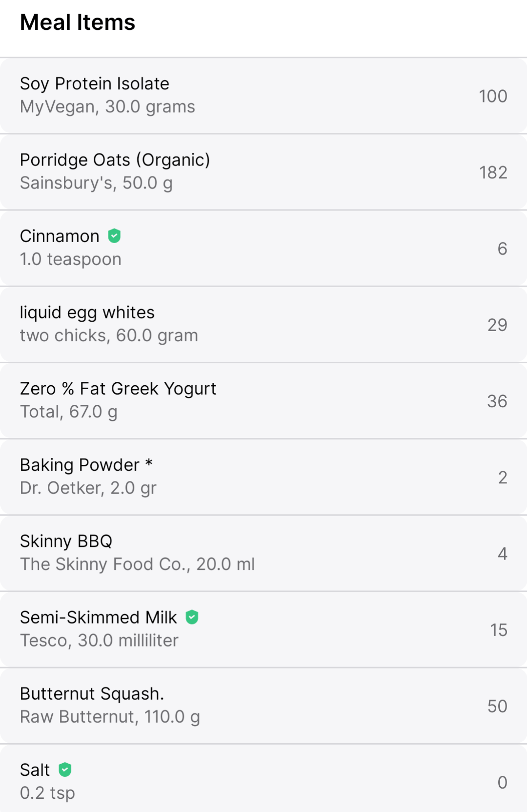This screenshot has width=527, height=812.
Task: Click the verified badge next to Semi-Skimmed Milk
Action: (192, 617)
